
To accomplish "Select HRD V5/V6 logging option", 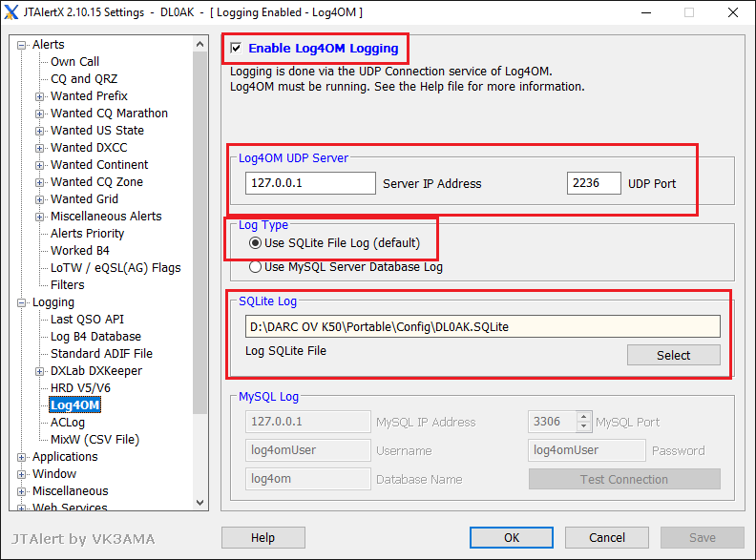I will (x=80, y=388).
